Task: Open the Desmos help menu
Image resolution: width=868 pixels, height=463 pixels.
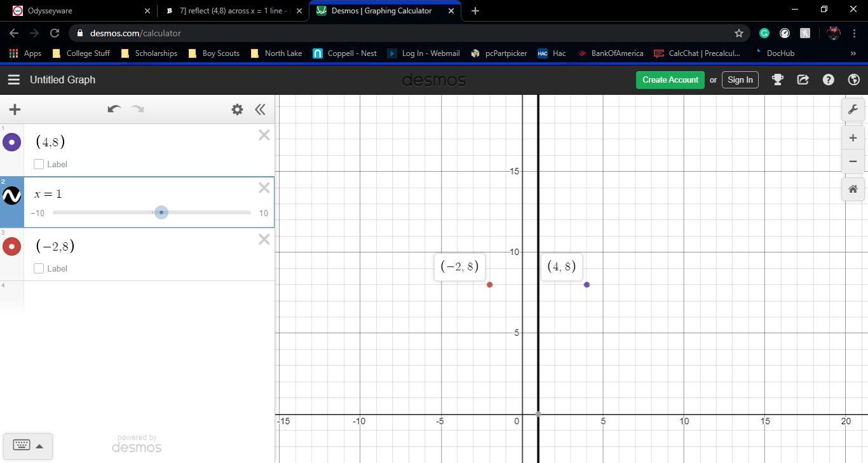Action: click(828, 79)
